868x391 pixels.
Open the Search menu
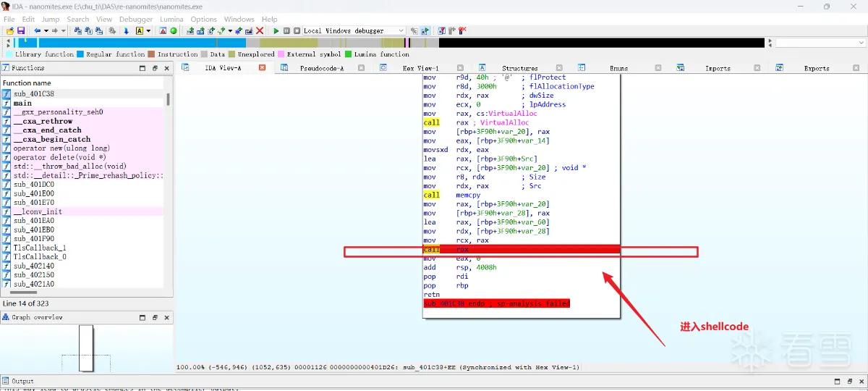pos(78,20)
